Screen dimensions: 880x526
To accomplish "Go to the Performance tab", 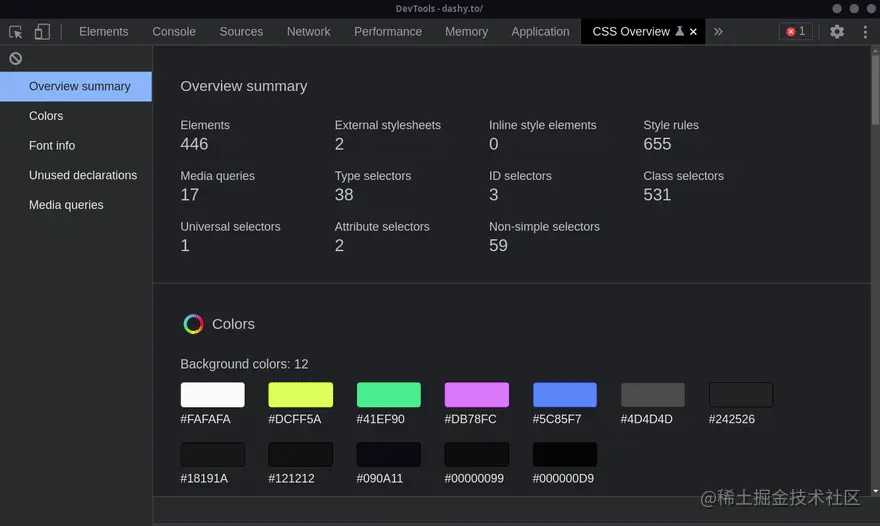I will tap(388, 31).
